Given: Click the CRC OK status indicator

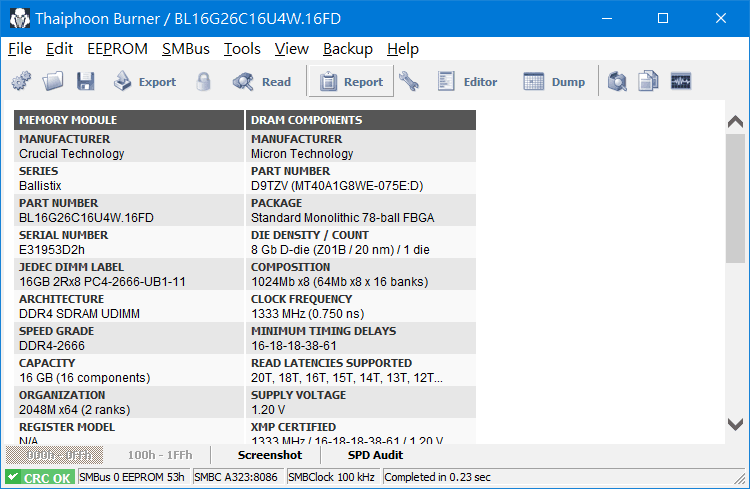Looking at the screenshot, I should click(x=40, y=478).
